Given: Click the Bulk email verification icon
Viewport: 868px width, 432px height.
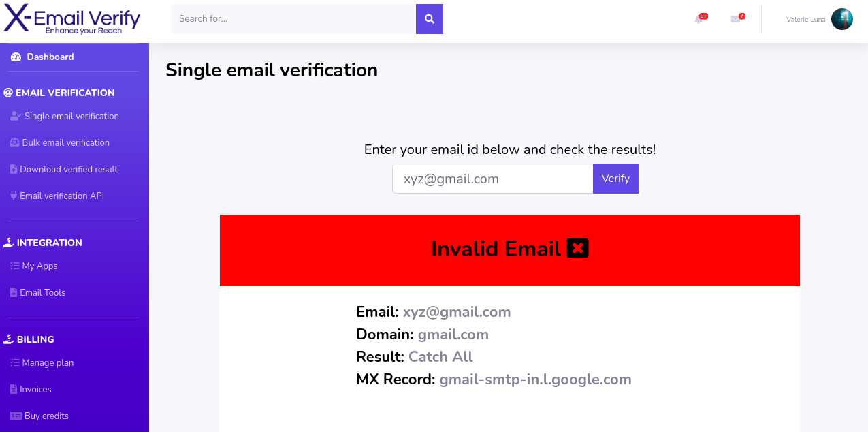Looking at the screenshot, I should [x=15, y=143].
